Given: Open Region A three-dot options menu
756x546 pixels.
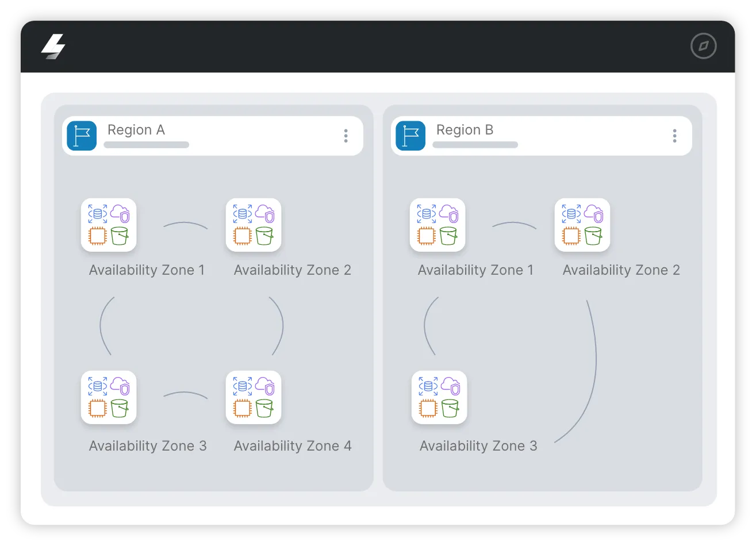Looking at the screenshot, I should (346, 136).
